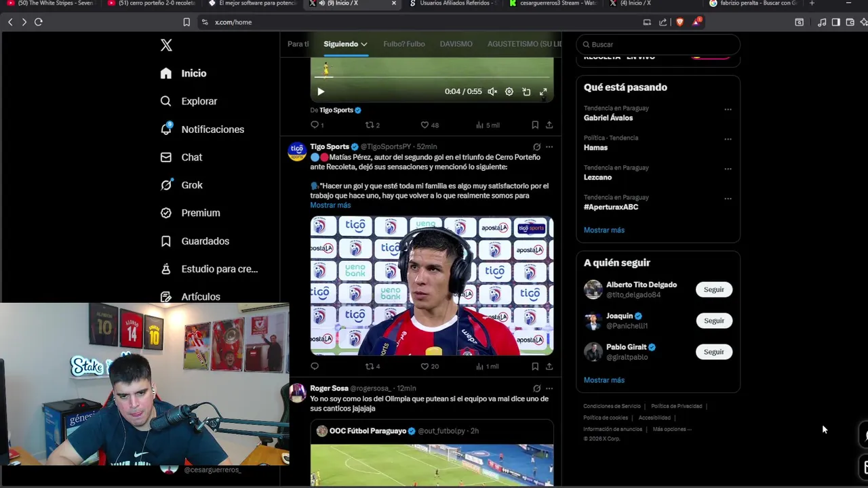Image resolution: width=868 pixels, height=488 pixels.
Task: Open Siguiendo tab dropdown chevron
Action: [364, 44]
